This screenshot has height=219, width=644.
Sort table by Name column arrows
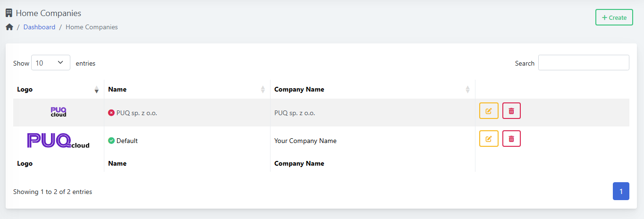coord(263,89)
